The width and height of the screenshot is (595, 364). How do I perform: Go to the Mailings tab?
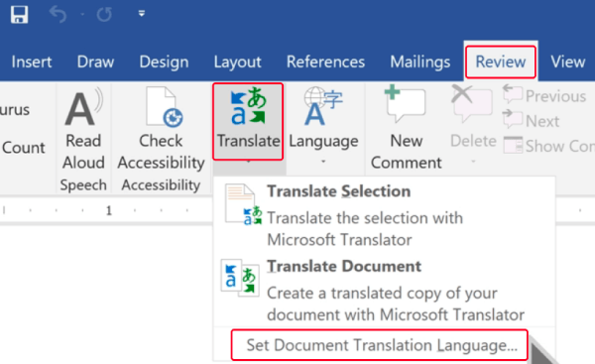[420, 61]
